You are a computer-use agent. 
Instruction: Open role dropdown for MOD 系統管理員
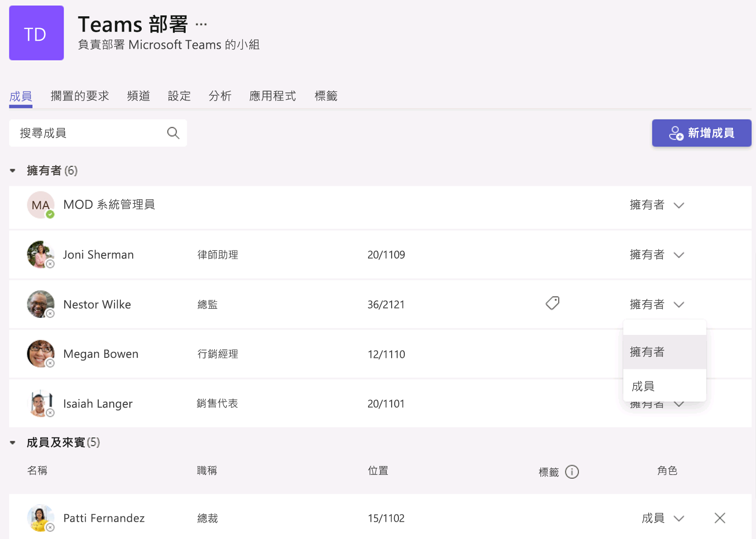pos(657,205)
